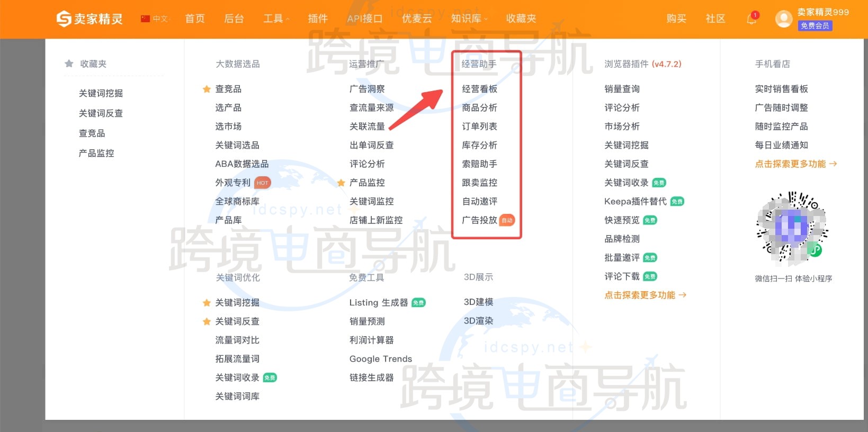Click the 购买 link in header
Screen dimensions: 868x432
(676, 19)
